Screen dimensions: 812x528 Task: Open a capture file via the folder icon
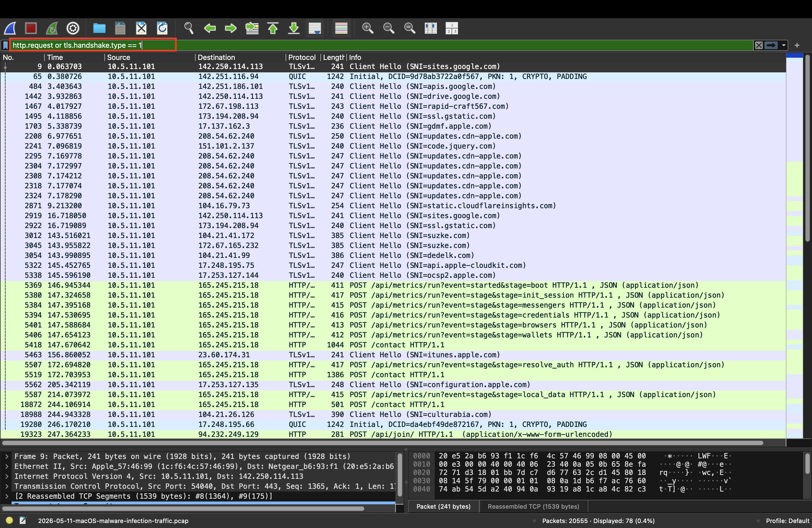pos(99,28)
